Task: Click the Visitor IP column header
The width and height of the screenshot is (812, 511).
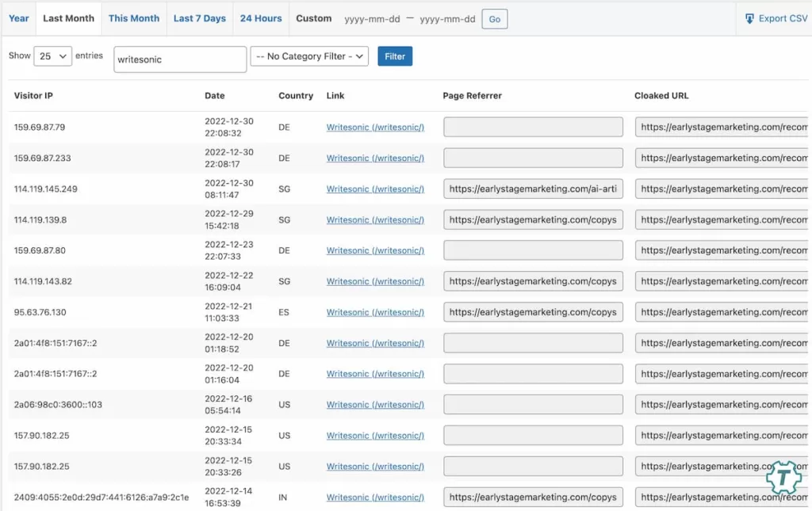Action: (x=33, y=96)
